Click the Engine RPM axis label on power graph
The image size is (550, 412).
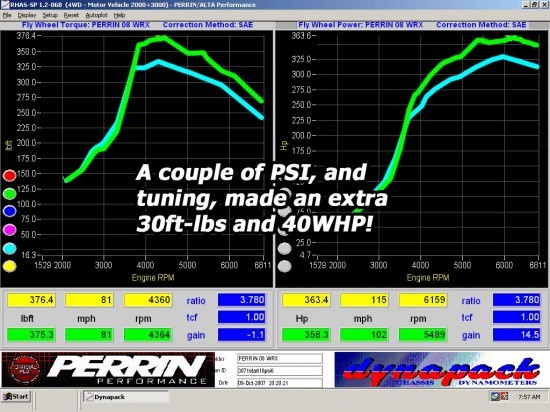(x=428, y=278)
